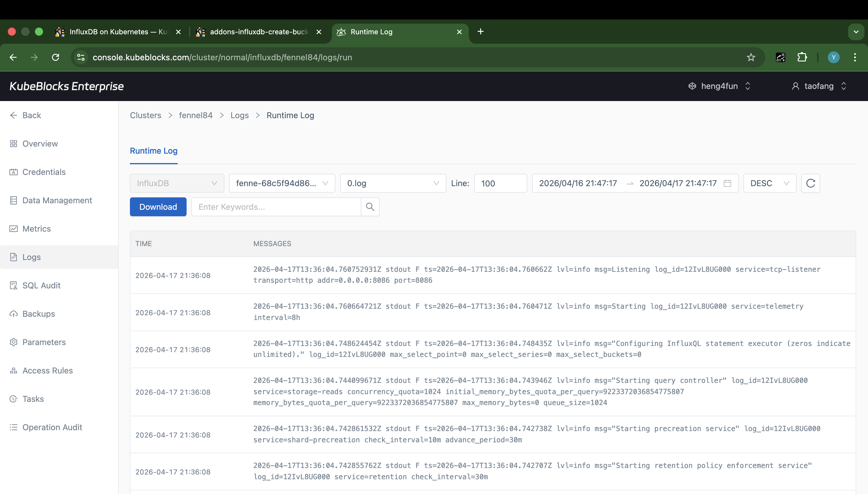Image resolution: width=868 pixels, height=494 pixels.
Task: Refresh logs with the circular refresh button
Action: point(810,183)
